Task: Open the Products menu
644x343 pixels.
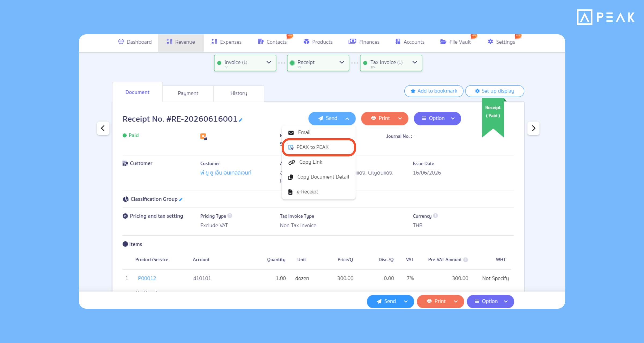Action: pos(318,42)
